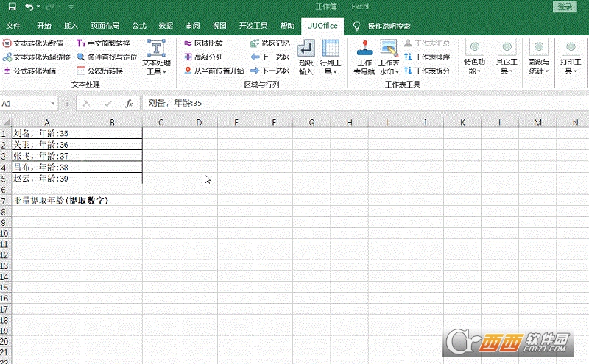Image resolution: width=589 pixels, height=364 pixels.
Task: Select column D header
Action: (199, 122)
